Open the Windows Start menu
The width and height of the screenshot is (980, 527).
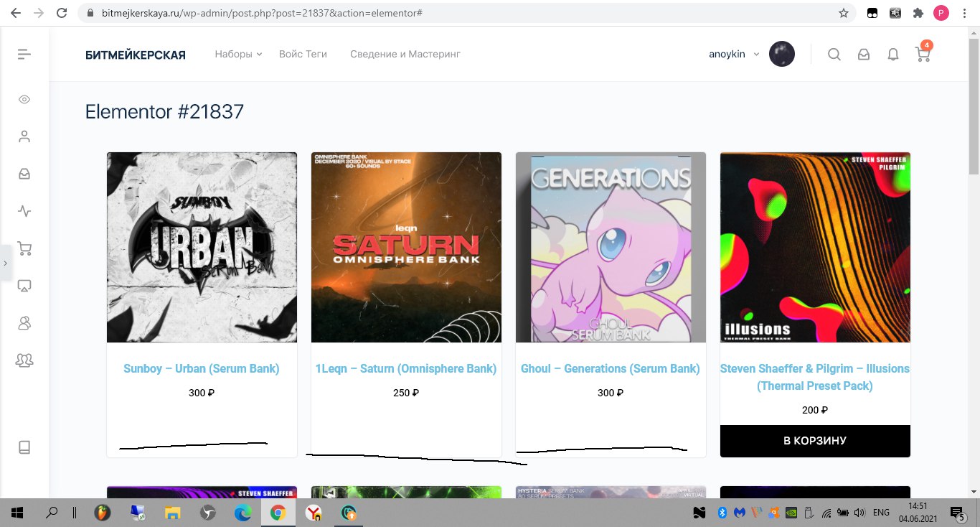(18, 513)
